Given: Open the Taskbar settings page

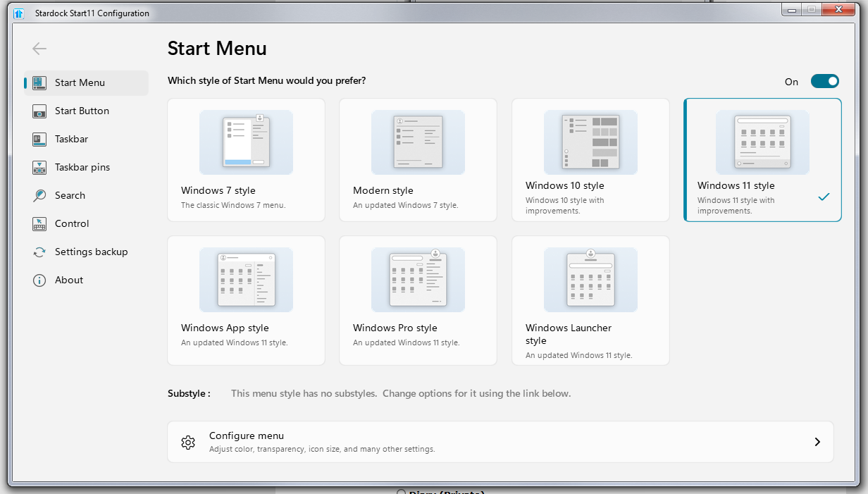Looking at the screenshot, I should 71,139.
